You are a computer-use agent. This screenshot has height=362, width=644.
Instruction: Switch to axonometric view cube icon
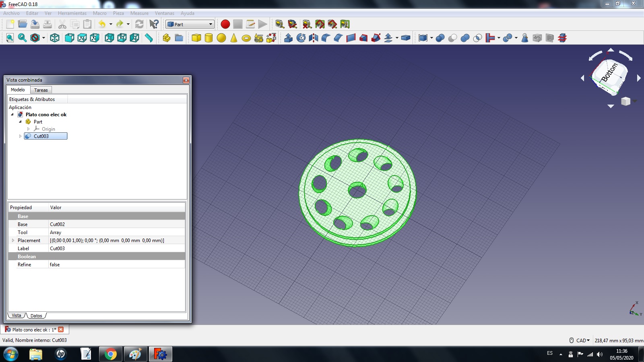click(x=55, y=38)
